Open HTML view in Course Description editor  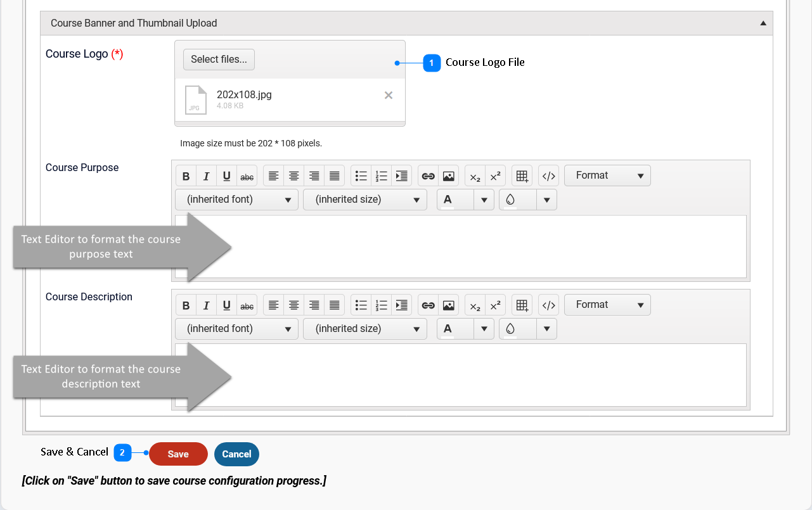point(548,305)
